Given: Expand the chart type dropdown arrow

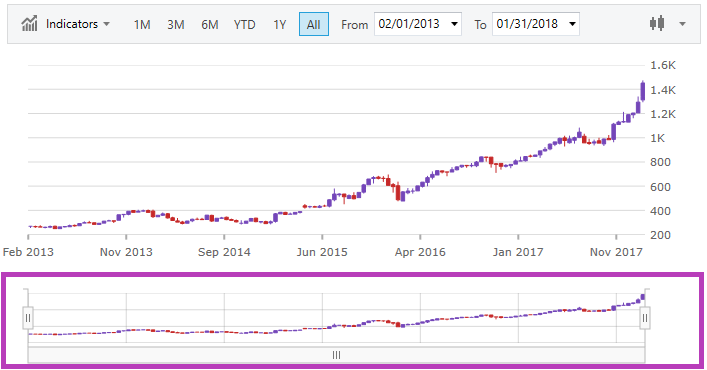Looking at the screenshot, I should pyautogui.click(x=682, y=24).
